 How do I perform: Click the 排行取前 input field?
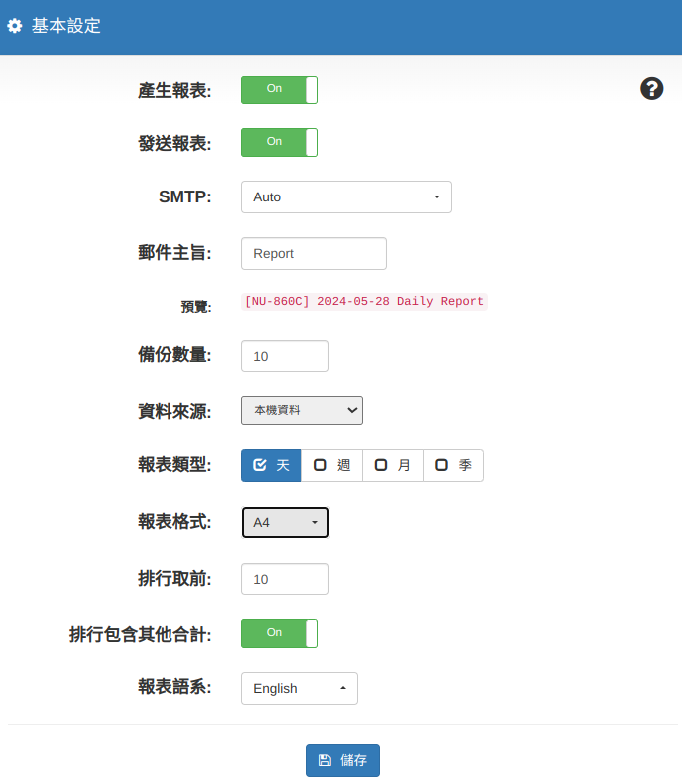click(x=284, y=579)
